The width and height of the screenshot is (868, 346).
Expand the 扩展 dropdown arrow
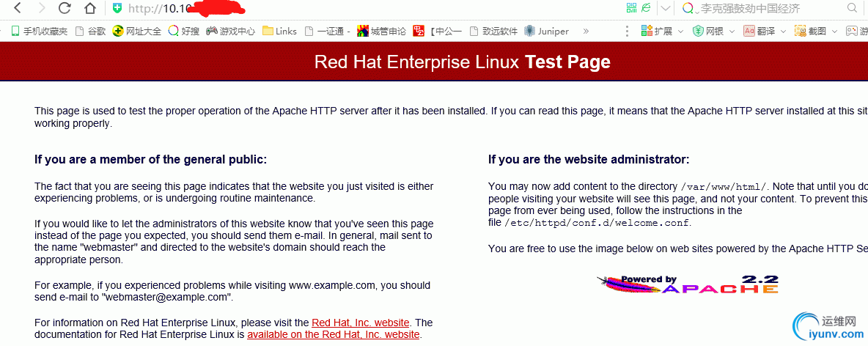(x=680, y=32)
